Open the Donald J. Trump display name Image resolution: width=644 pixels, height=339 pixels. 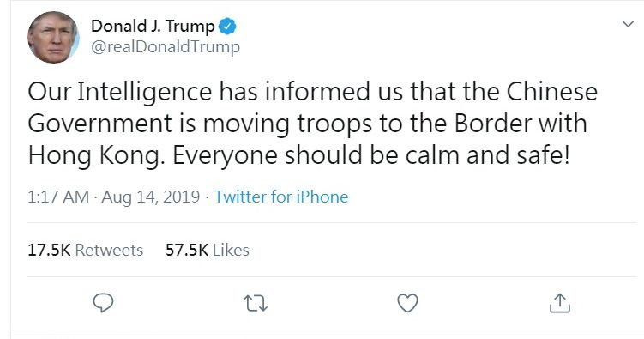click(153, 27)
